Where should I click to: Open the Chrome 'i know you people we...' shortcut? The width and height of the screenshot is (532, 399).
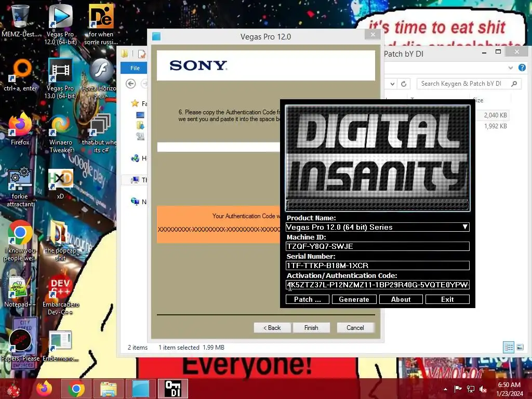pos(20,241)
